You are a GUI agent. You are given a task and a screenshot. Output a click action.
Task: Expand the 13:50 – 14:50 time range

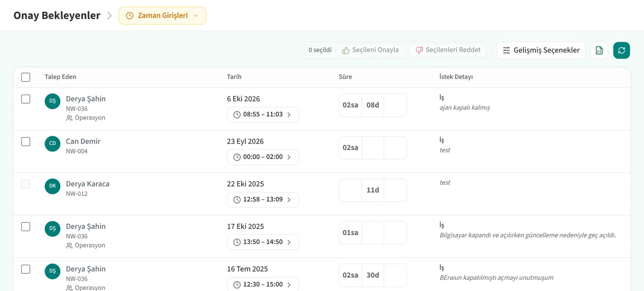263,242
